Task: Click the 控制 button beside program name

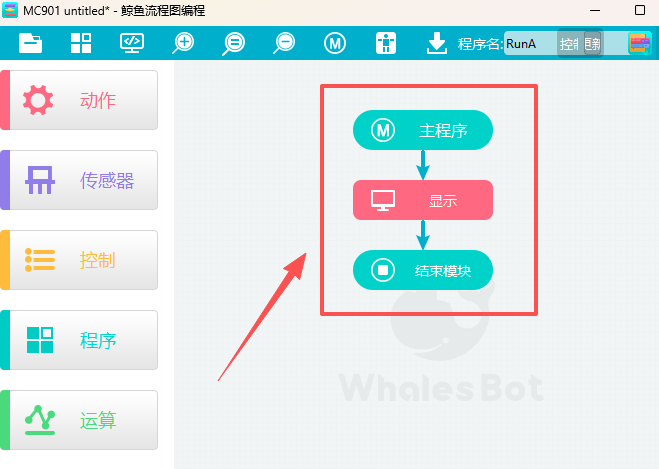Action: (x=569, y=44)
